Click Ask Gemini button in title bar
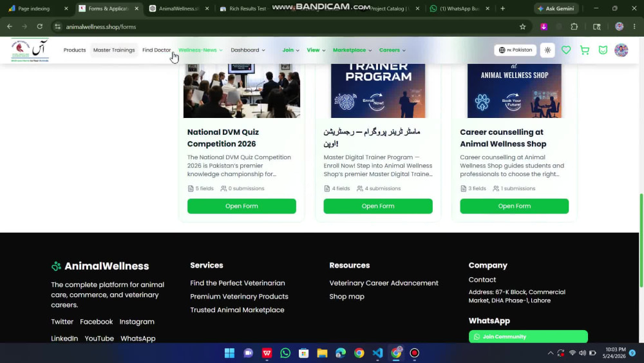644x363 pixels. pos(556,8)
